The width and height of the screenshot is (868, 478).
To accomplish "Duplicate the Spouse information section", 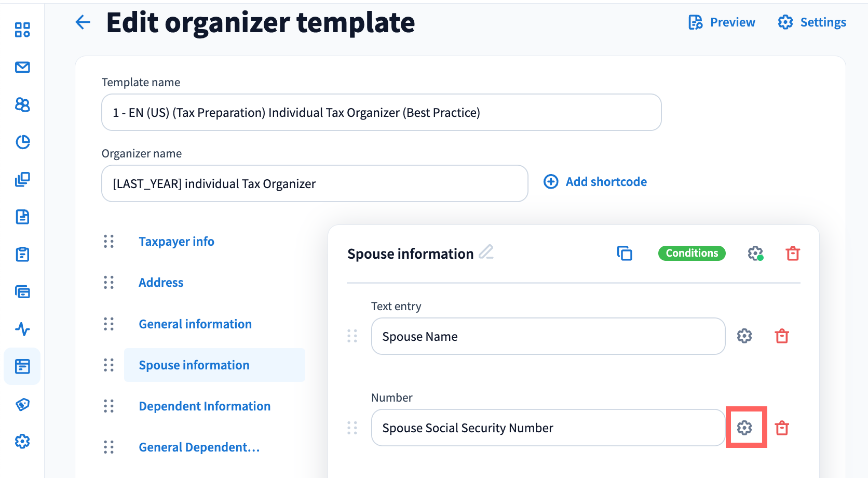I will click(625, 254).
